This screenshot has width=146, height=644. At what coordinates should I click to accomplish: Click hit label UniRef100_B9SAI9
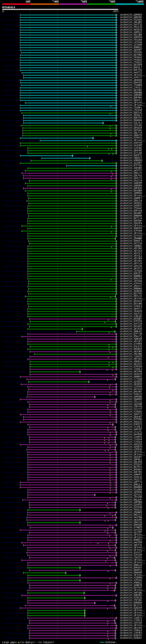[131, 301]
